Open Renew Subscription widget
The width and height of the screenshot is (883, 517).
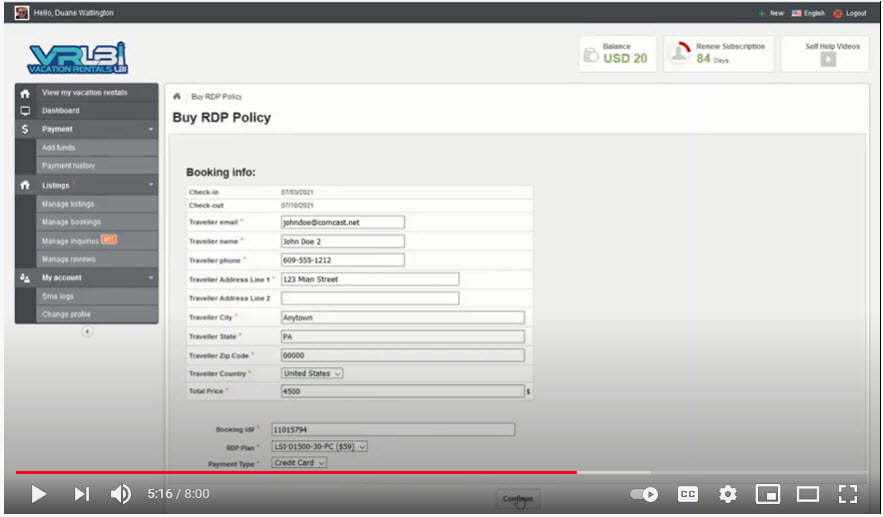(x=719, y=54)
